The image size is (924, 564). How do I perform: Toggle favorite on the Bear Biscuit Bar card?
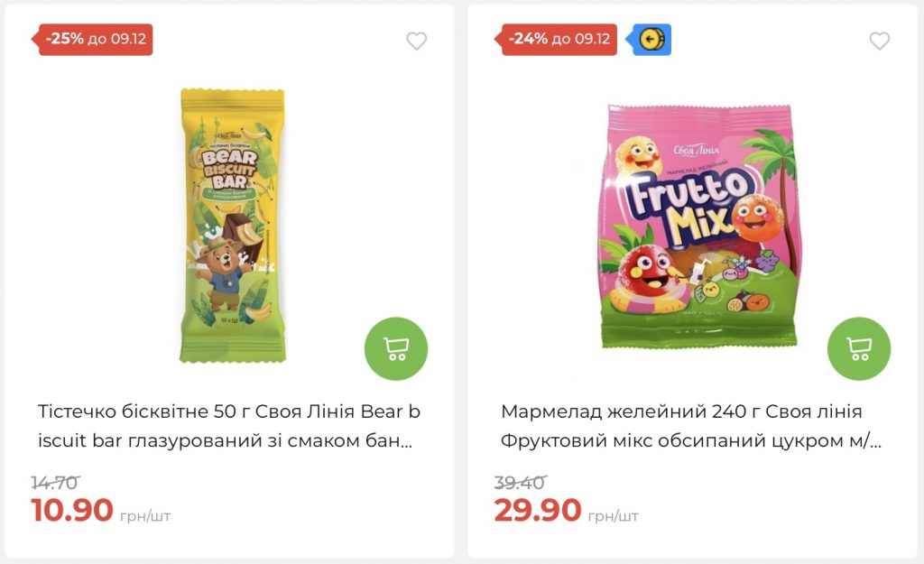click(x=415, y=40)
